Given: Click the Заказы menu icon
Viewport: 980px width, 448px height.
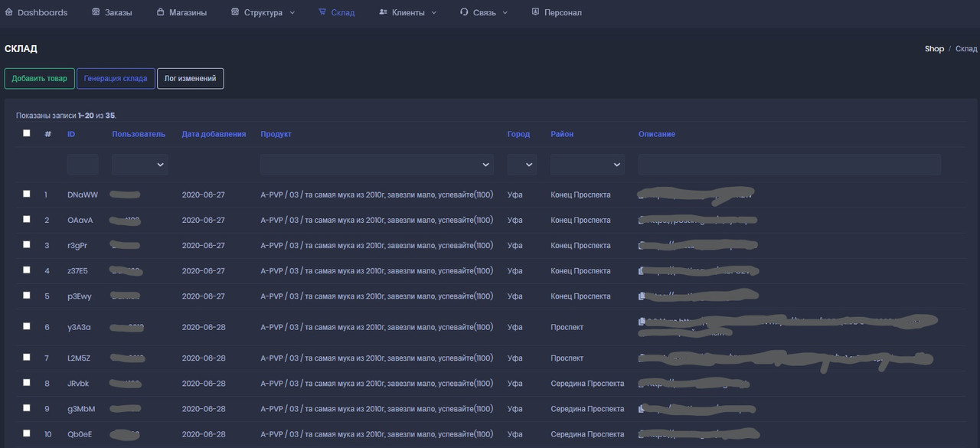Looking at the screenshot, I should point(96,12).
